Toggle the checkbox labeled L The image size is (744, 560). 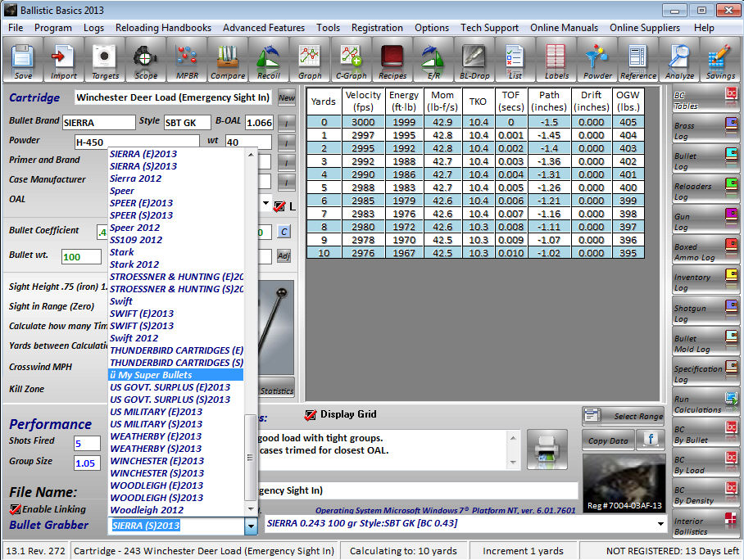279,206
